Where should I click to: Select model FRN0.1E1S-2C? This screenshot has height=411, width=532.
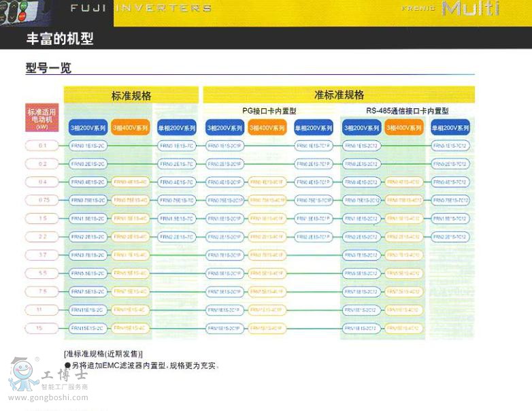(88, 146)
